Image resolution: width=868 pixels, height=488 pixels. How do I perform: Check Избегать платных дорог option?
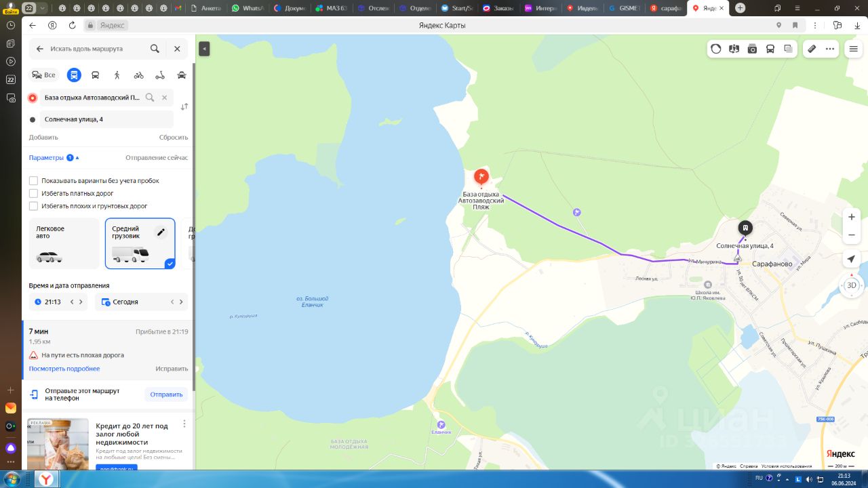pyautogui.click(x=33, y=193)
